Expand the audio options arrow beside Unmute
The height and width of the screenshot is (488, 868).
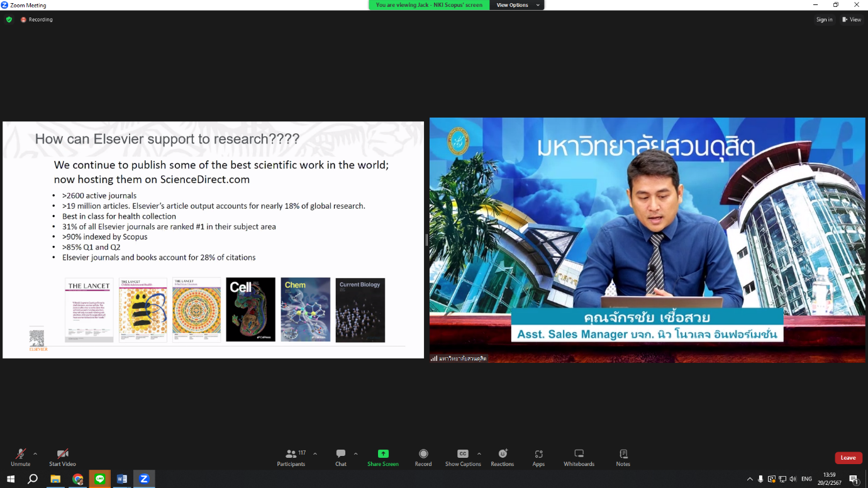pyautogui.click(x=35, y=453)
